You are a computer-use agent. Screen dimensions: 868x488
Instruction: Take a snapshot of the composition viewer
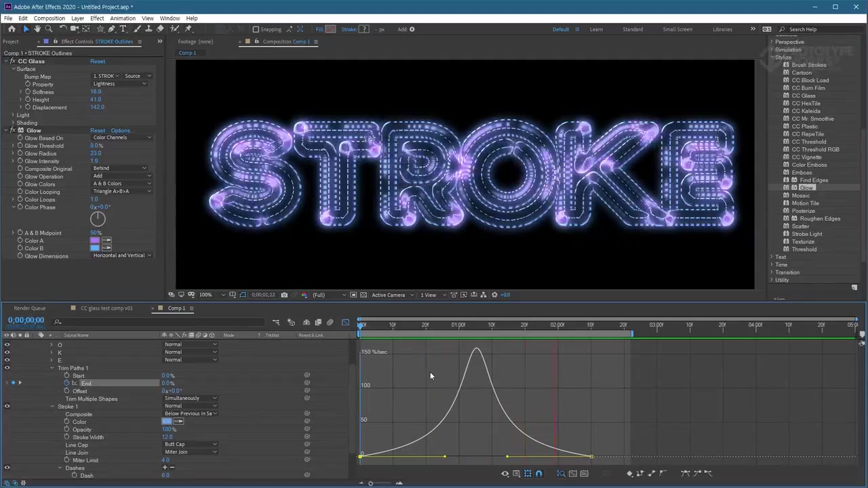(x=283, y=294)
